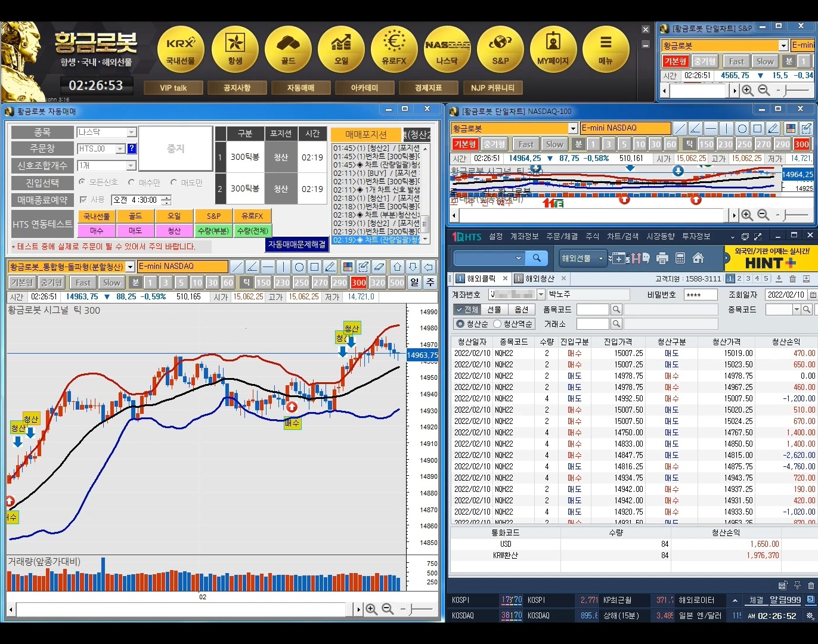Click green 수량(전체) test button
The image size is (818, 644).
[252, 230]
